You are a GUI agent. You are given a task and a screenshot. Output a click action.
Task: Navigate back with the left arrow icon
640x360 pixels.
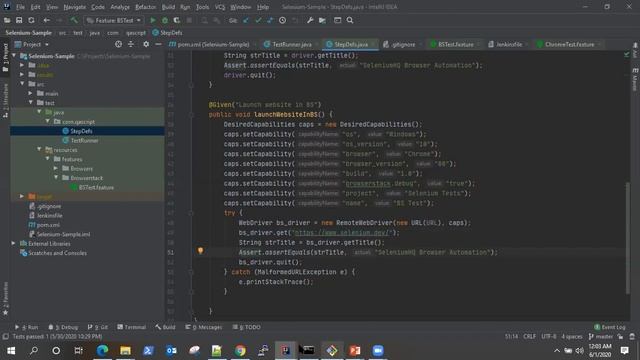tap(47, 20)
